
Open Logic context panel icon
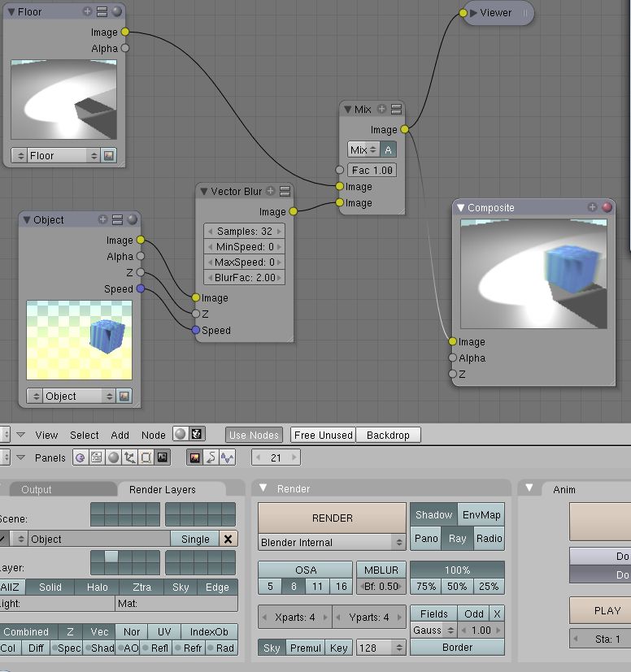tap(80, 457)
